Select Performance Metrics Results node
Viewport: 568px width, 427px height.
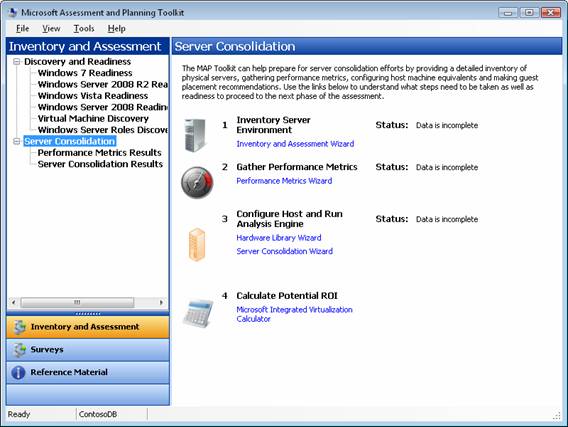(99, 152)
